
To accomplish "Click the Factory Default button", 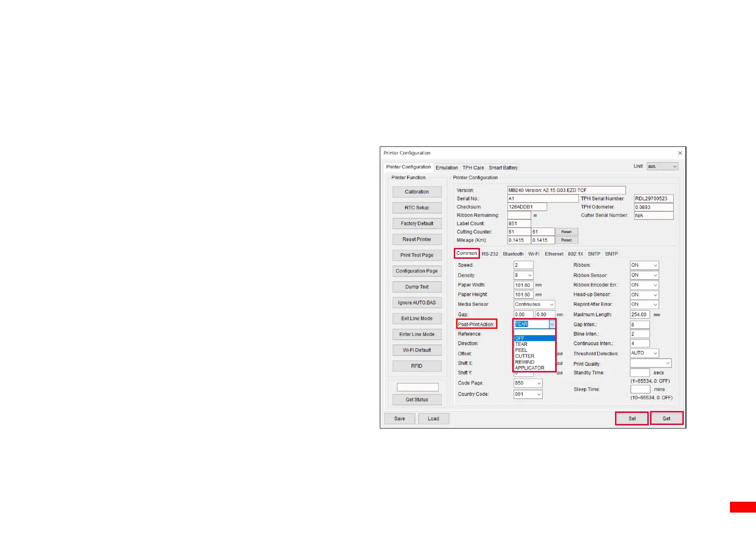I will click(417, 223).
